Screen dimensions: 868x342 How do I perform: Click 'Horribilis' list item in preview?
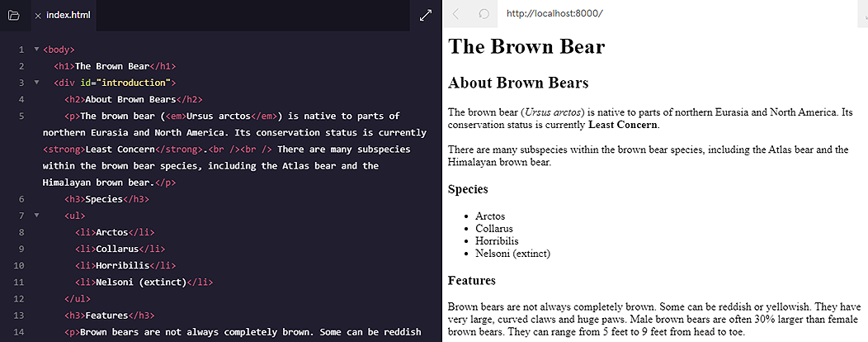pos(497,241)
